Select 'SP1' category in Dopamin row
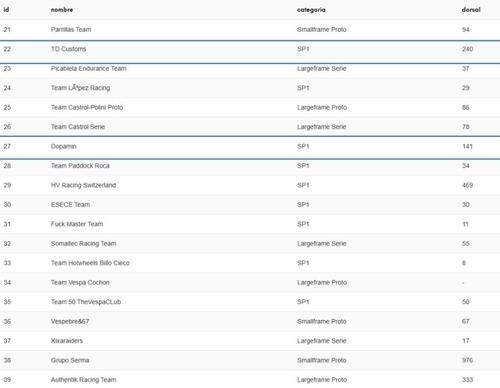500x388 pixels. click(x=303, y=146)
